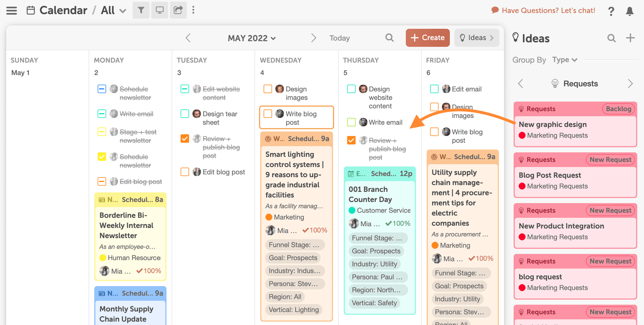Viewport: 644px width, 325px height.
Task: Add a new idea with plus icon
Action: pos(630,38)
